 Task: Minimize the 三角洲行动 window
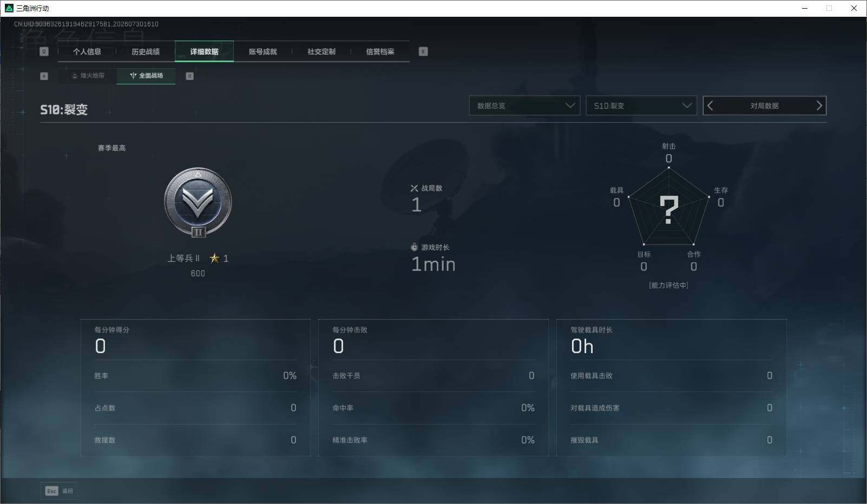(x=805, y=8)
